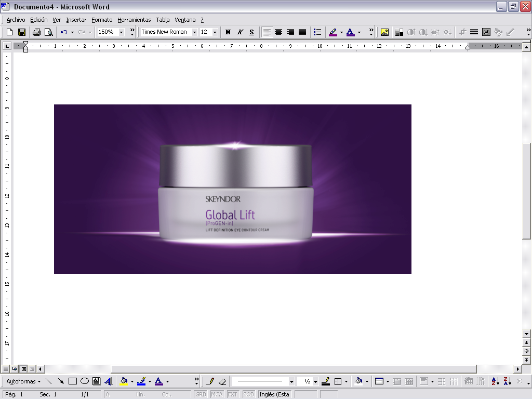The height and width of the screenshot is (399, 532).
Task: Align text to the right
Action: point(290,32)
